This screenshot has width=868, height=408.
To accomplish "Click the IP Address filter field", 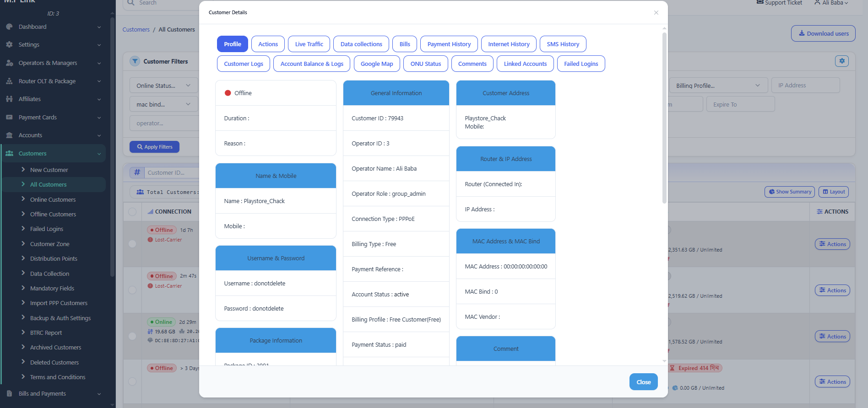I will click(806, 86).
